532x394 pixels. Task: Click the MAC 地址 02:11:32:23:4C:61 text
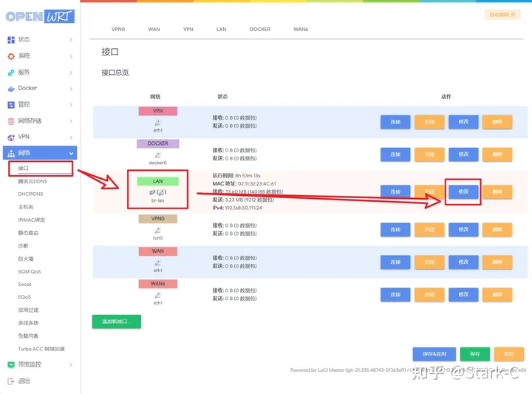(245, 183)
